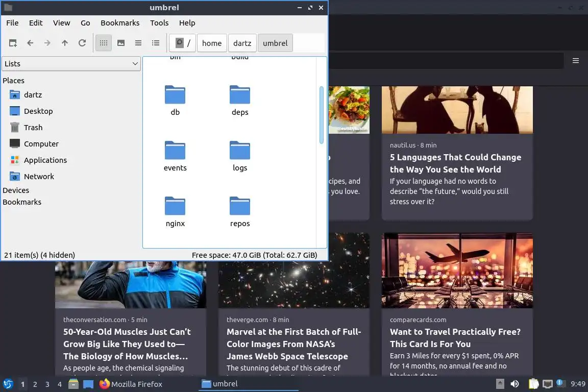Open dartz home in Places
The image size is (588, 392).
tap(33, 95)
